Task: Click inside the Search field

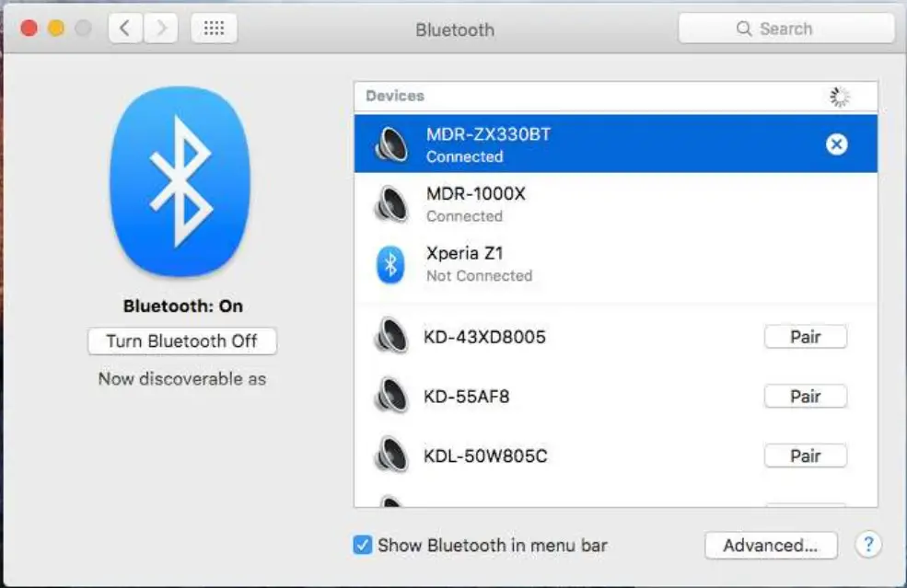Action: [x=792, y=29]
